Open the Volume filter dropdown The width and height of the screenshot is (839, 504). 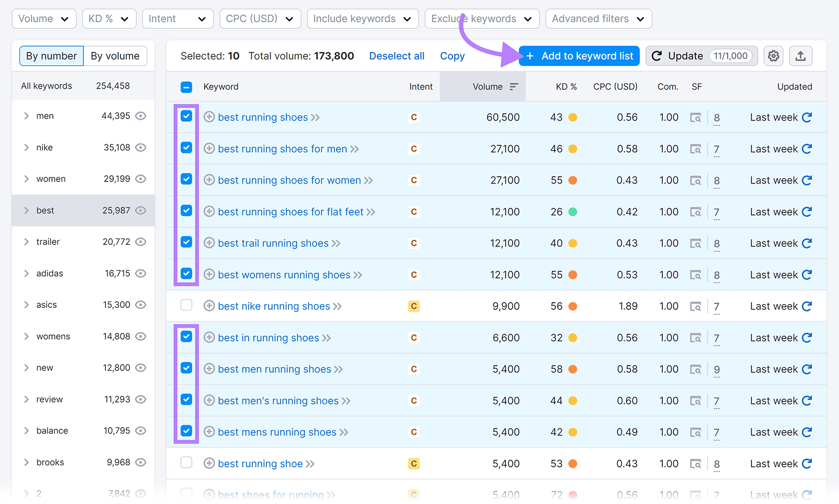tap(44, 19)
